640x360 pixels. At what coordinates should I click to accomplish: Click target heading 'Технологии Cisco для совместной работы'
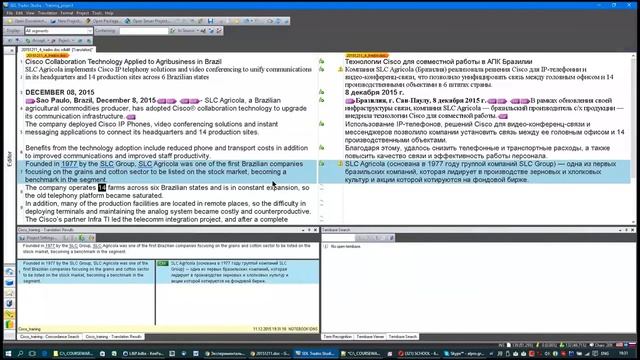[438, 62]
